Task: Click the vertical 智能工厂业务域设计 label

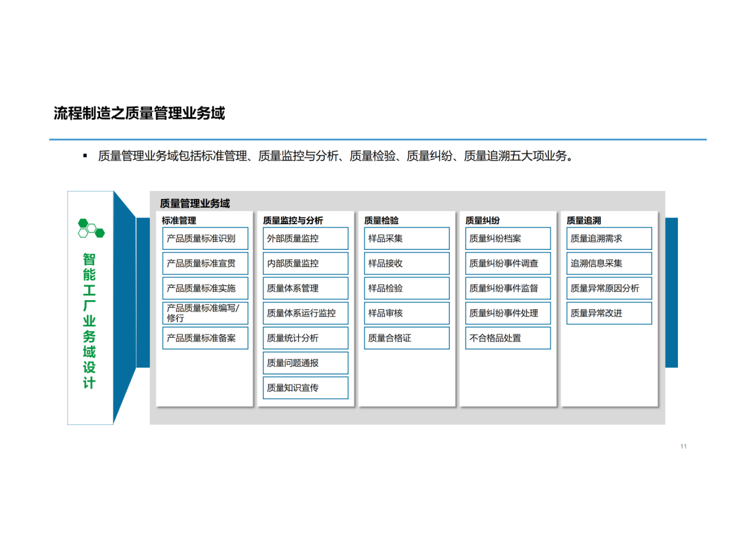Action: [x=89, y=321]
